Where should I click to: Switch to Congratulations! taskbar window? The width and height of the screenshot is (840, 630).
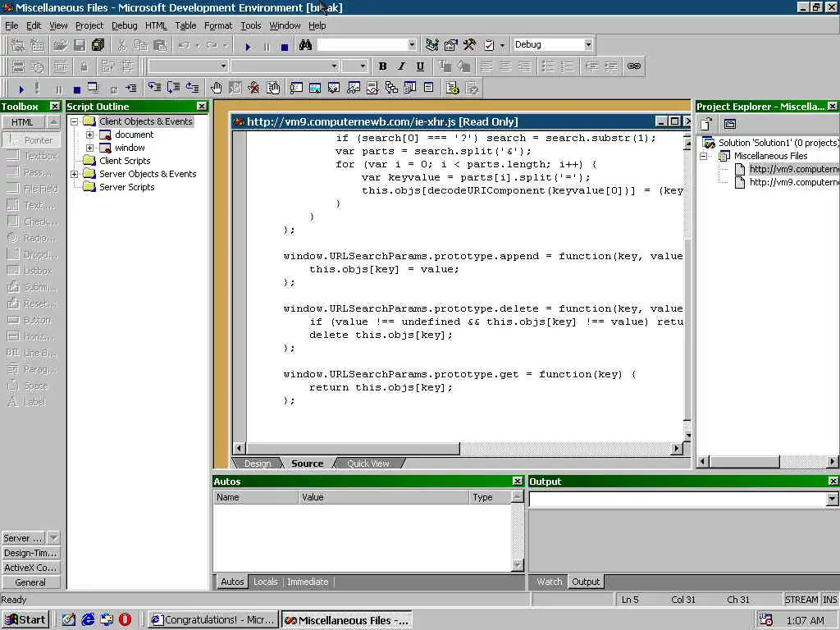tap(213, 620)
